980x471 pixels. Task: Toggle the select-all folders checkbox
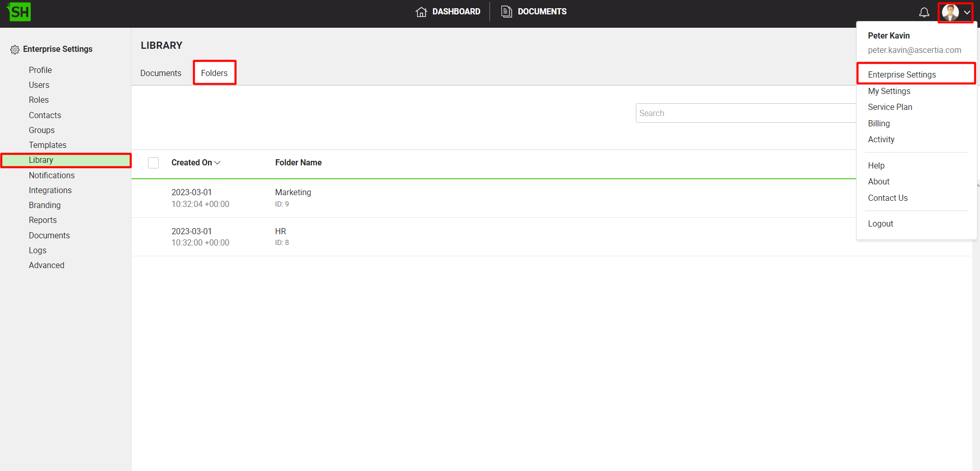point(153,163)
